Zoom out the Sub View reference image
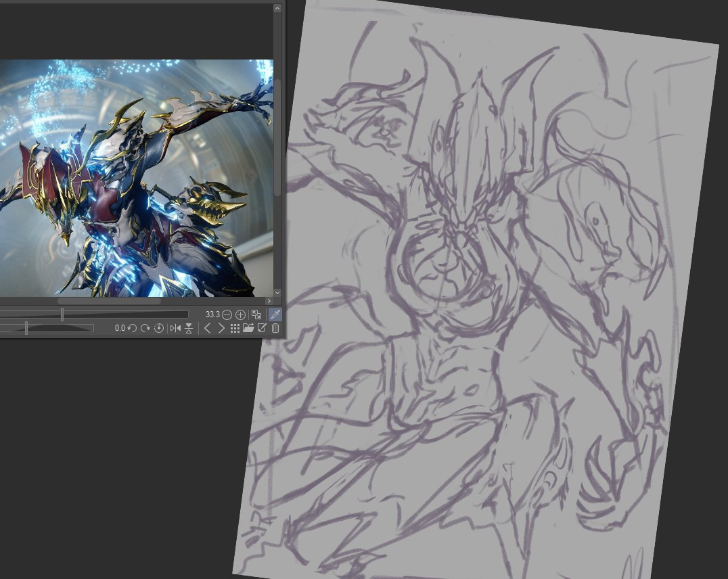The width and height of the screenshot is (728, 579). point(227,315)
